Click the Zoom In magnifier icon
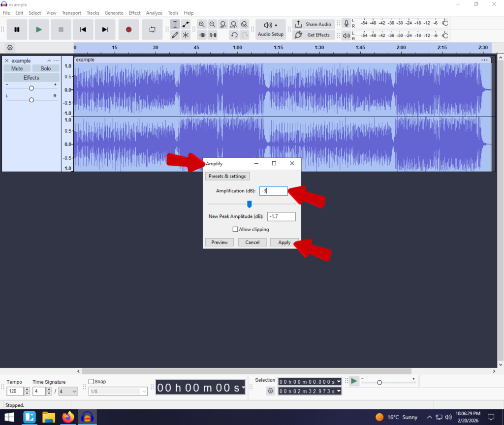The height and width of the screenshot is (425, 504). coord(202,24)
